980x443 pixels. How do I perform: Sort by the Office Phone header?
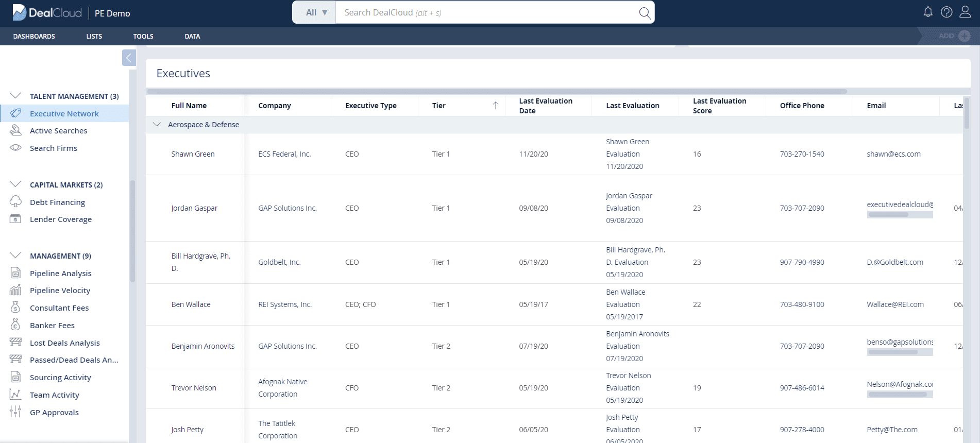click(x=802, y=106)
